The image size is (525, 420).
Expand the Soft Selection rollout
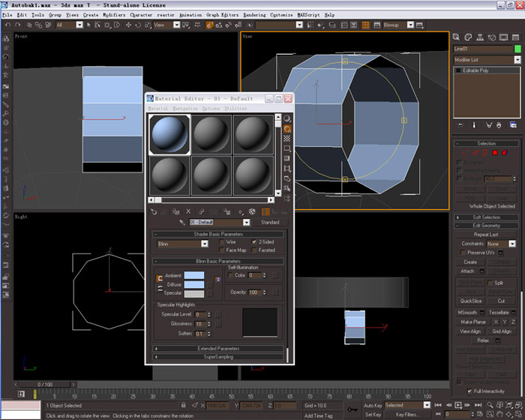click(x=487, y=217)
